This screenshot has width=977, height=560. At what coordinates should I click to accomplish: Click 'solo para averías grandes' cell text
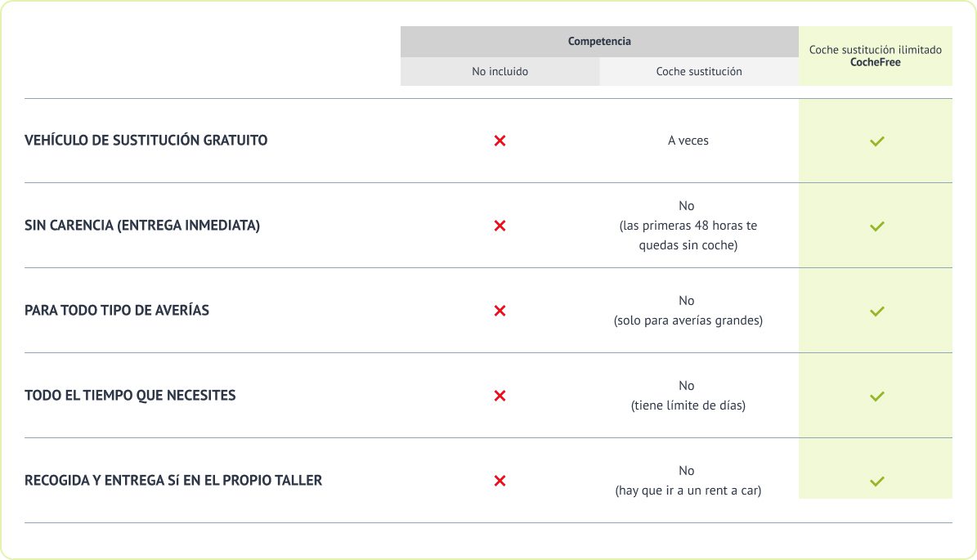pos(688,320)
